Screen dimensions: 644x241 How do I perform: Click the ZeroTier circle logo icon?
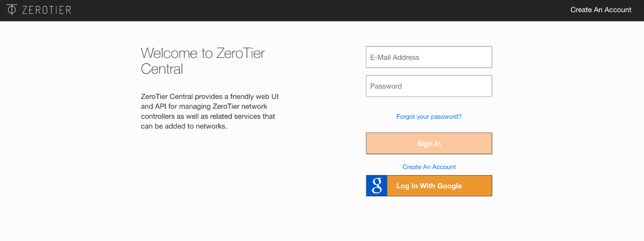[x=11, y=10]
